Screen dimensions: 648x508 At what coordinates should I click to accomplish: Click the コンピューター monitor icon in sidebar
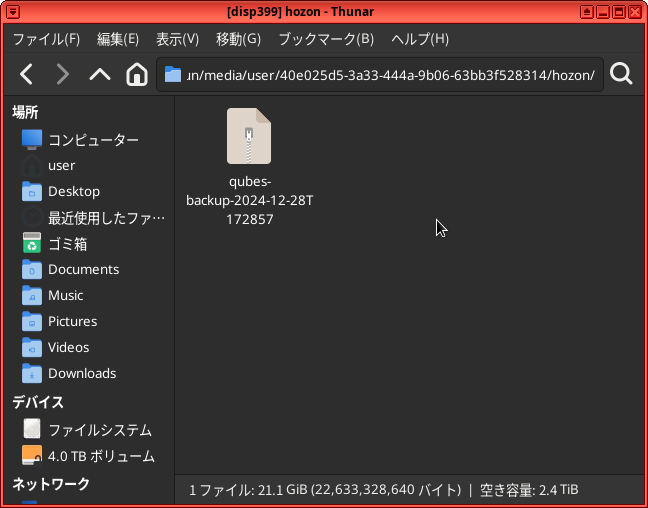32,139
